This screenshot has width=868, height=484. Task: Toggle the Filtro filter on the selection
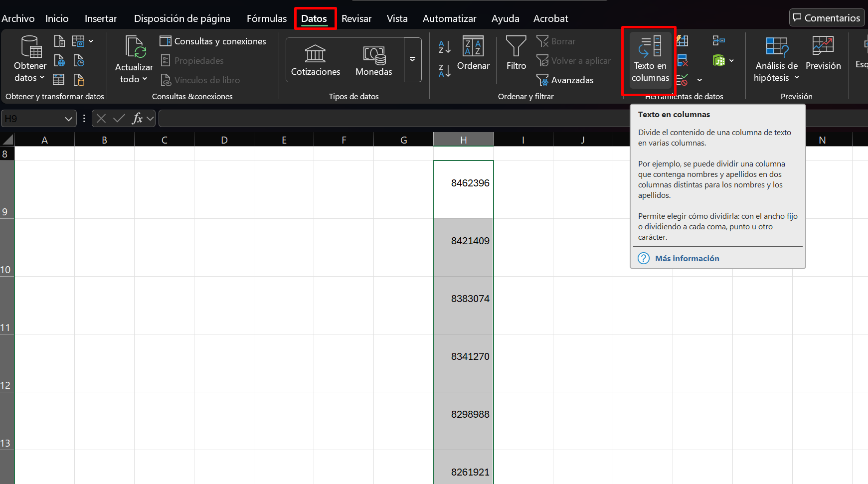coord(516,53)
